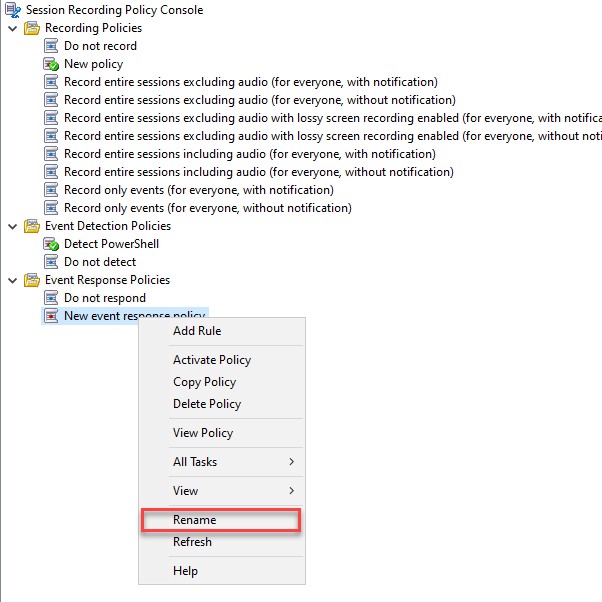The height and width of the screenshot is (602, 602).
Task: Click the Detect PowerShell active policy icon
Action: tap(51, 244)
